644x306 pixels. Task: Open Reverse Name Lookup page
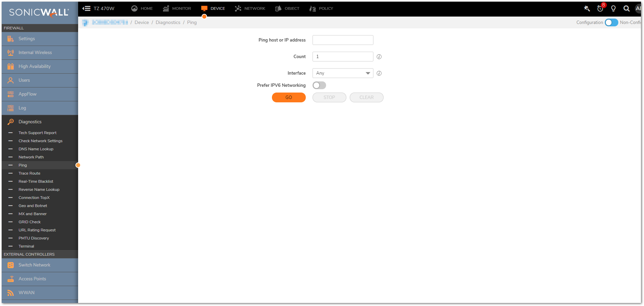tap(39, 189)
